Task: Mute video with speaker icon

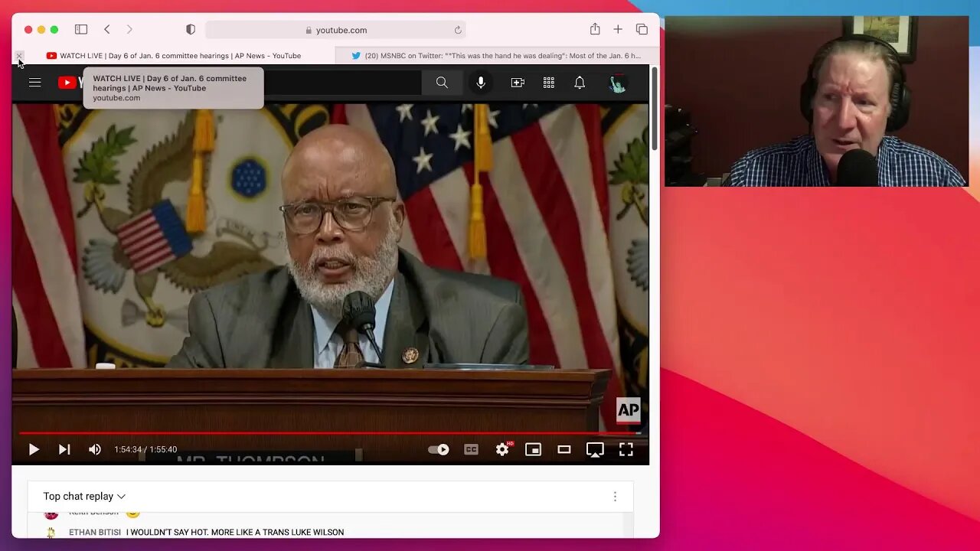Action: [95, 450]
